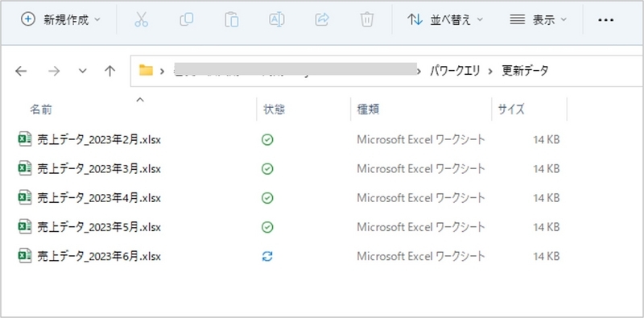
Task: Go forward with the right arrow
Action: 54,71
